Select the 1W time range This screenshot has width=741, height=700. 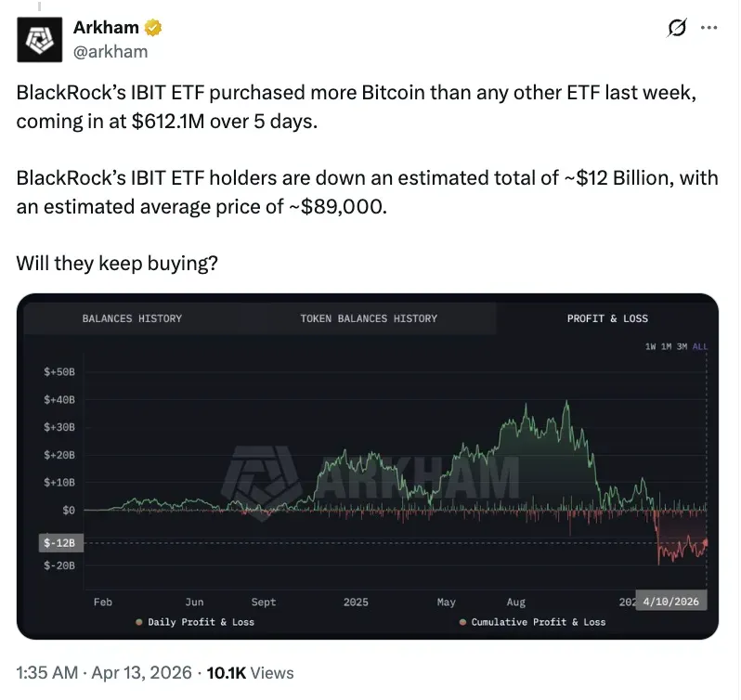tap(651, 347)
